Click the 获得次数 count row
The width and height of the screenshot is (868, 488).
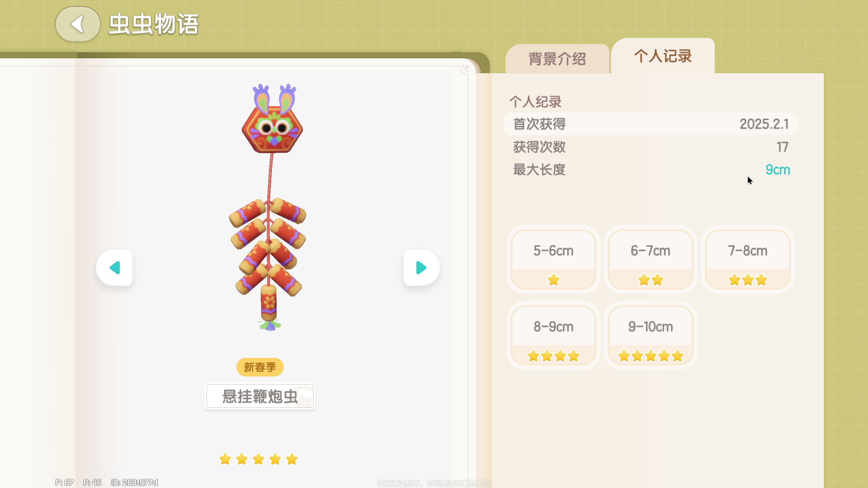pos(650,147)
